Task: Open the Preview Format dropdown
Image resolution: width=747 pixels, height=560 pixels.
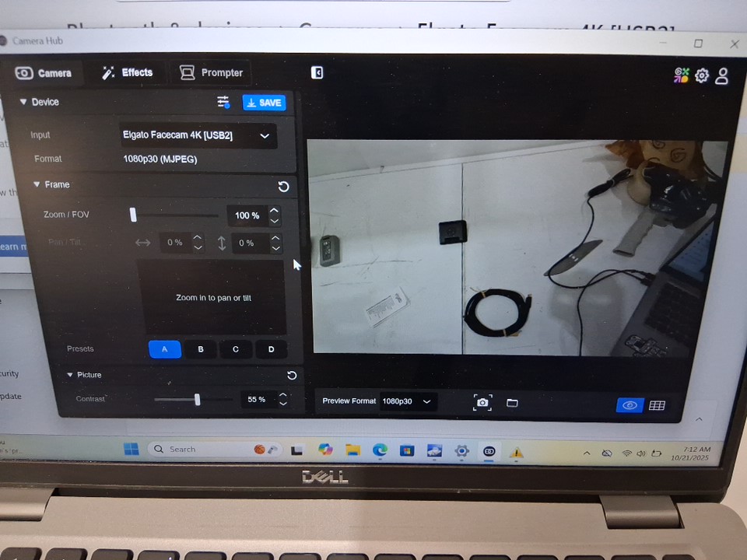Action: coord(406,401)
